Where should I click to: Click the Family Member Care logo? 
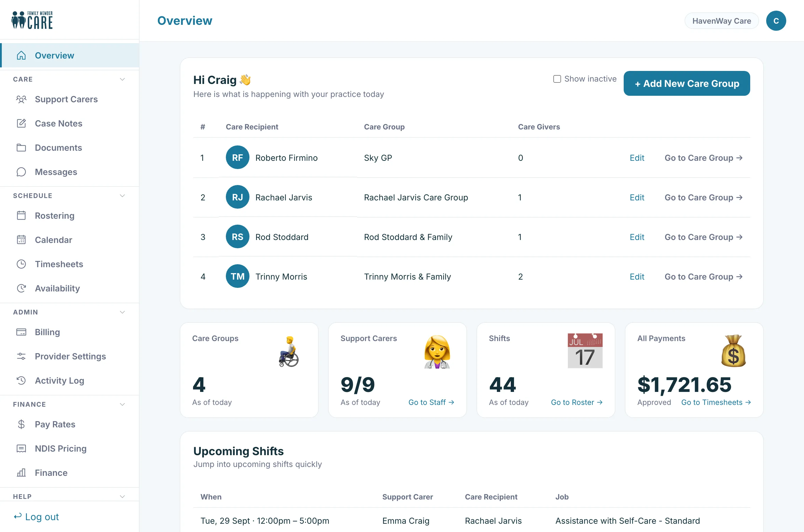point(32,20)
